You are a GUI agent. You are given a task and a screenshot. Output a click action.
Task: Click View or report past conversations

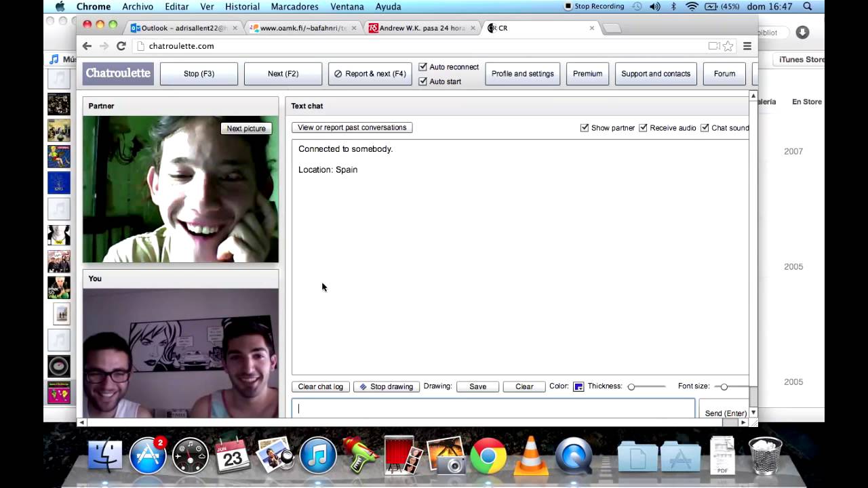click(x=352, y=127)
